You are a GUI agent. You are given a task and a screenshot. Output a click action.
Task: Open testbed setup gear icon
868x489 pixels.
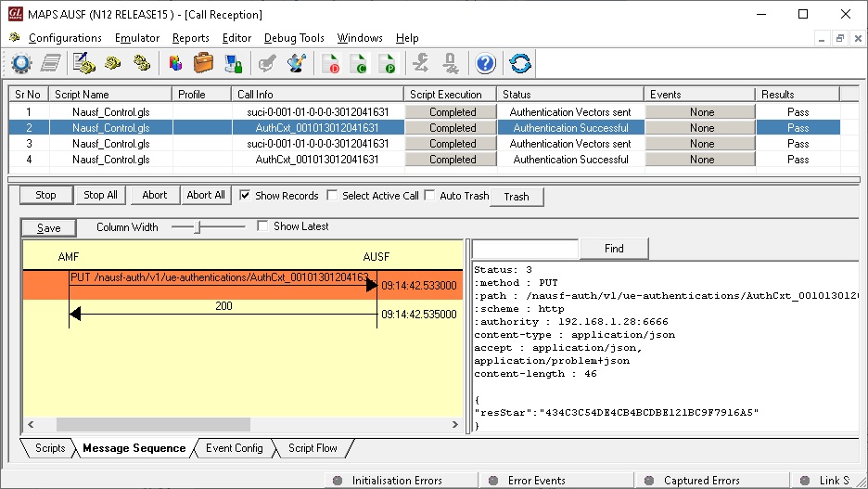[21, 63]
